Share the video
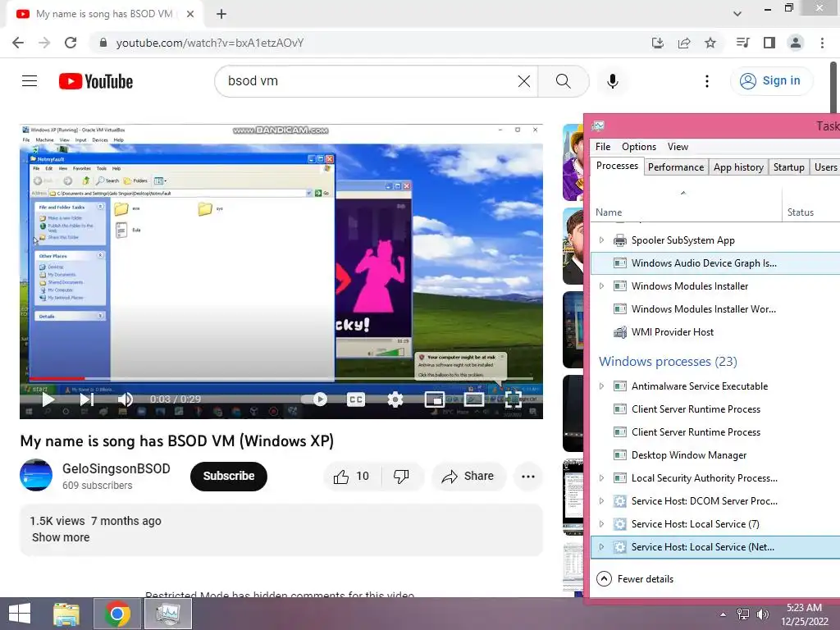This screenshot has width=840, height=630. [468, 477]
